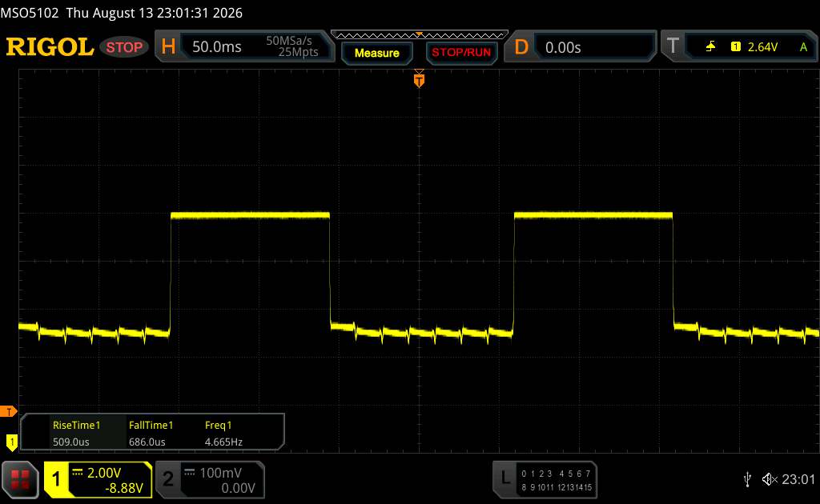Click the RIGOL logo
Screen dimensions: 820x504
pyautogui.click(x=50, y=46)
